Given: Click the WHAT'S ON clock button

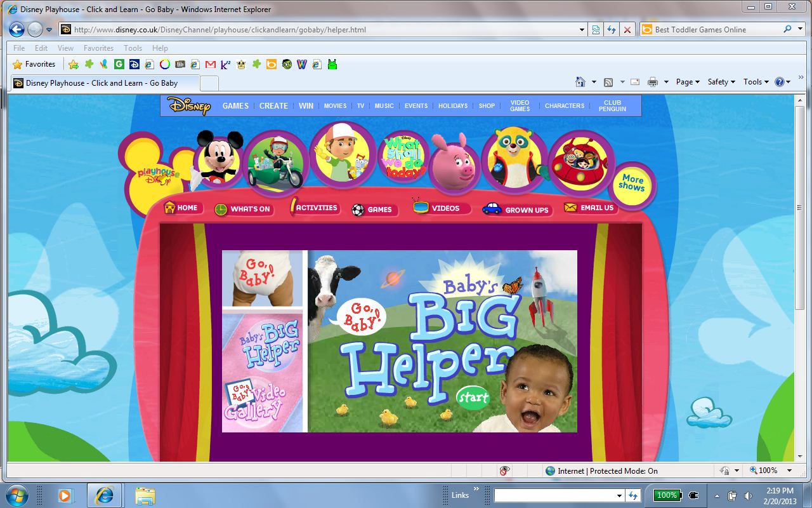Looking at the screenshot, I should click(243, 209).
